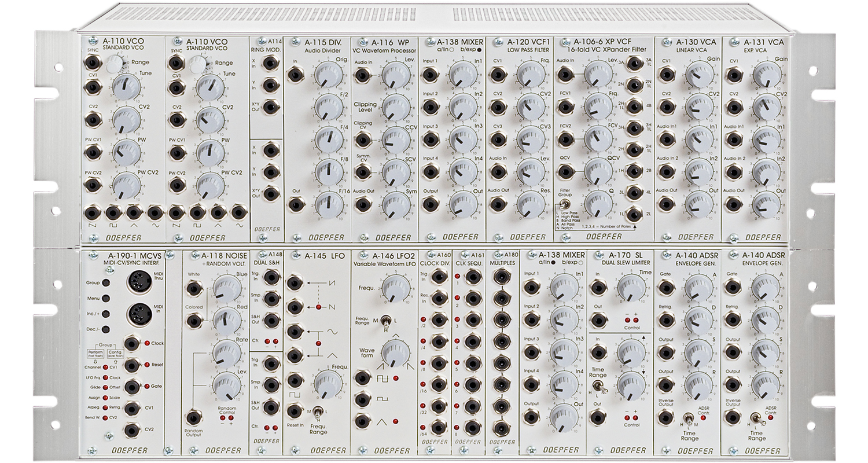The width and height of the screenshot is (868, 463).
Task: Push the Group button on A-190-1 MCVS
Action: 106,284
